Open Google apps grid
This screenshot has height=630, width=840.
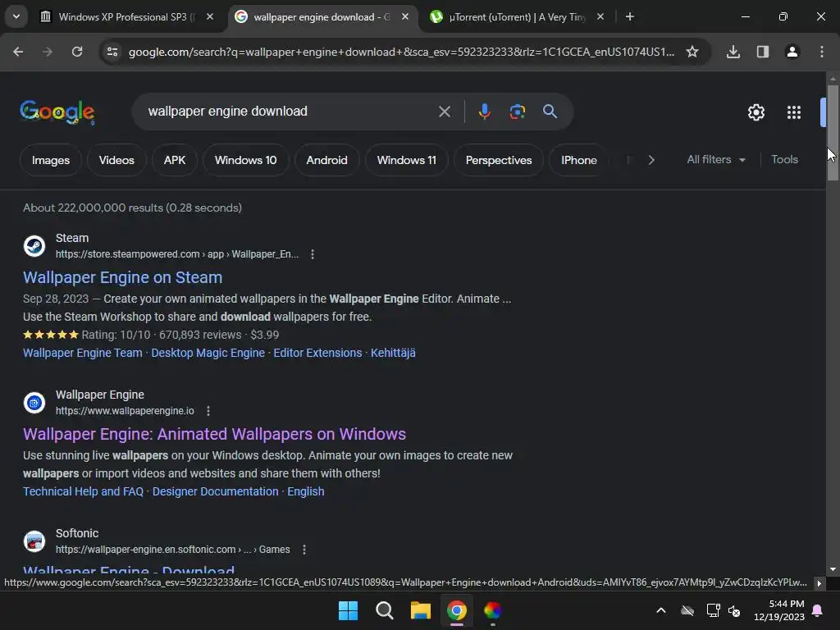794,112
